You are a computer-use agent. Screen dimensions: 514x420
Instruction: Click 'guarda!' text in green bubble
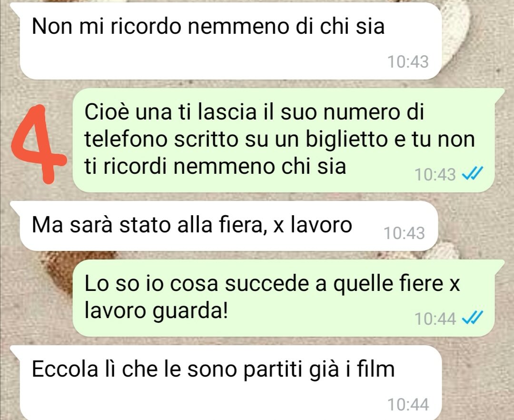[x=190, y=311]
